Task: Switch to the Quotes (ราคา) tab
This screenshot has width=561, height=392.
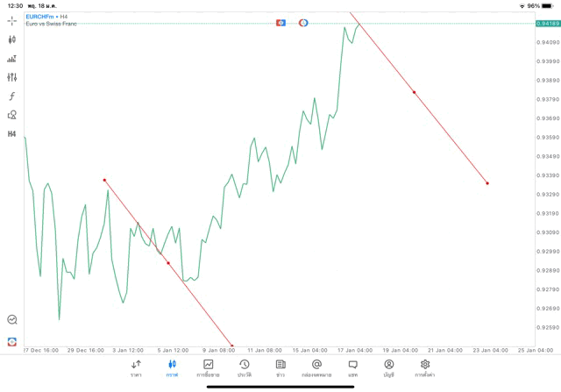Action: [x=136, y=367]
